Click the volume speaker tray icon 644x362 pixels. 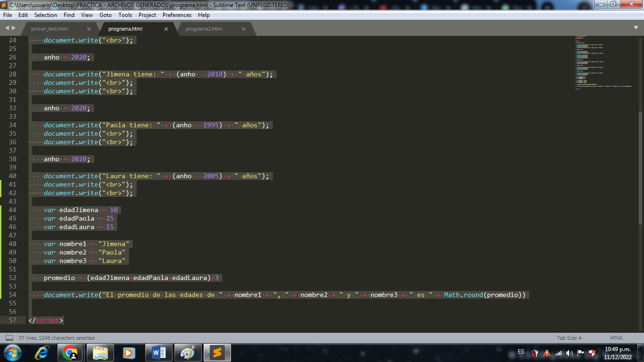click(570, 353)
